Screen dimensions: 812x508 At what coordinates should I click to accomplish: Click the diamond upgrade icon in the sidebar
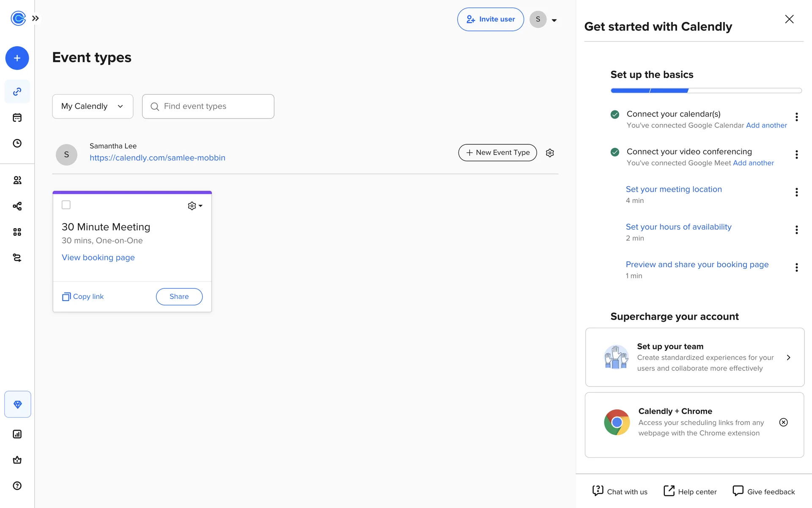pyautogui.click(x=17, y=404)
